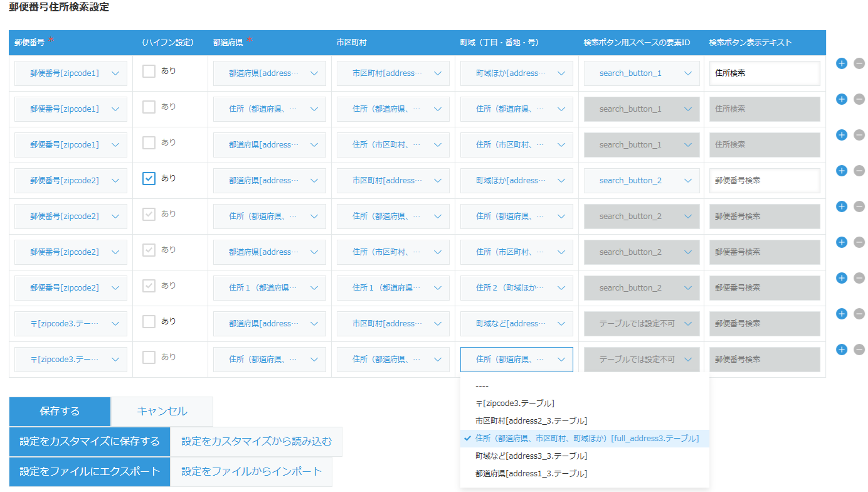Expand the 都道府県 dropdown in the first row

point(269,73)
